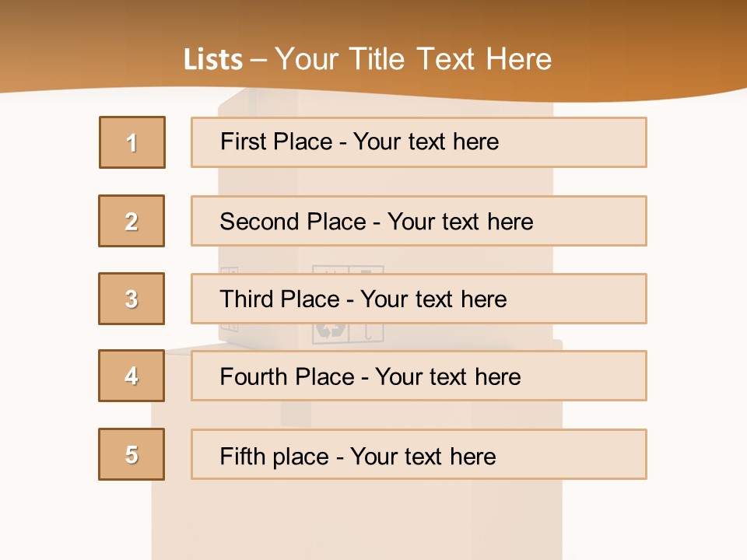Image resolution: width=747 pixels, height=560 pixels.
Task: Click "Your text here" in the Fourth Place row
Action: tap(448, 377)
